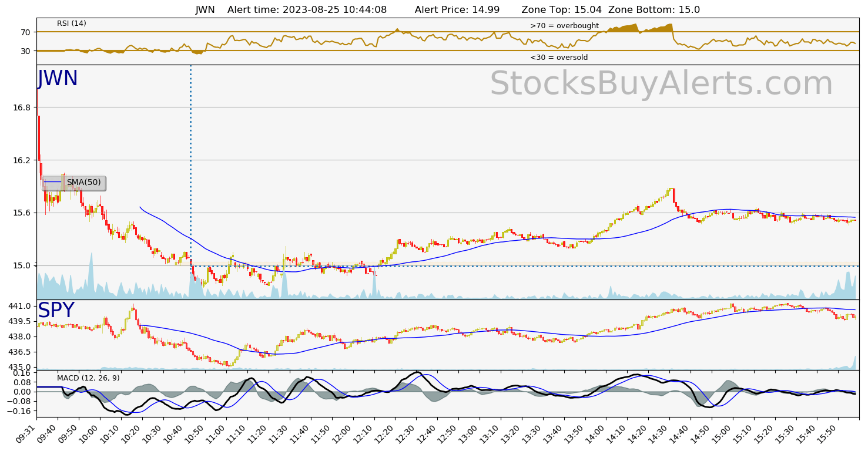The height and width of the screenshot is (451, 868).
Task: Click the SPY axis value 436.5
Action: coord(20,352)
